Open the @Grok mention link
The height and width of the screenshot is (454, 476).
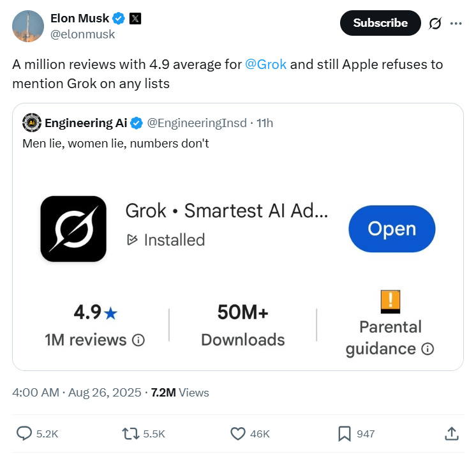pos(265,65)
